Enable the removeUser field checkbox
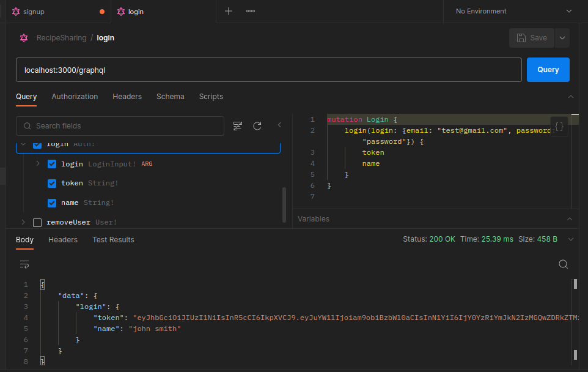 click(37, 222)
